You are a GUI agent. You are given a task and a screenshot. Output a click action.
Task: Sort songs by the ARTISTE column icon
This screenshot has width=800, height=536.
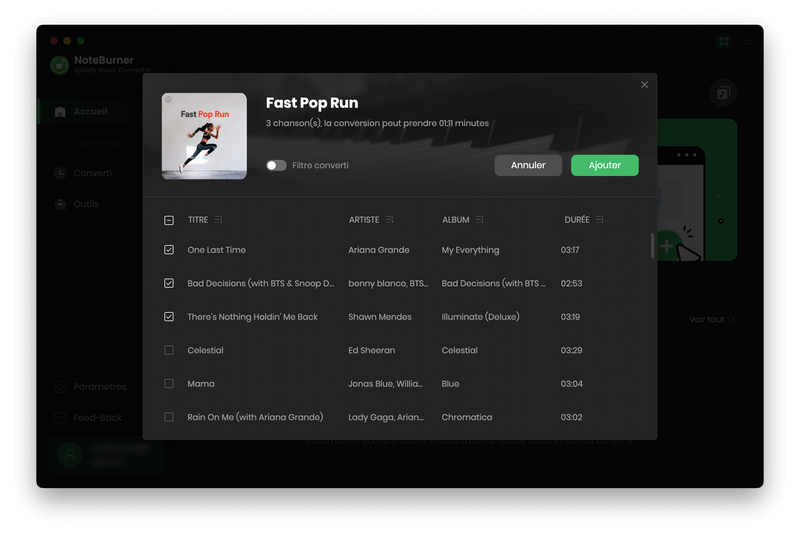click(x=389, y=219)
